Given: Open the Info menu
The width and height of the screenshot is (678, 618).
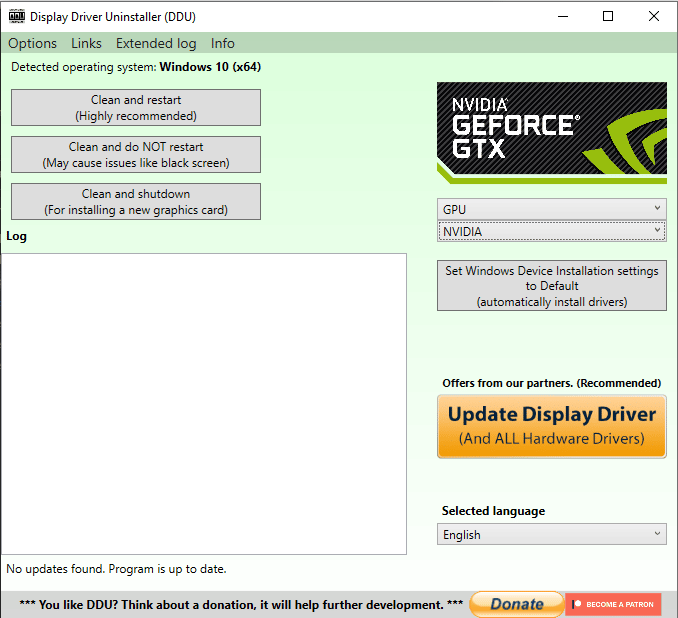Looking at the screenshot, I should tap(223, 43).
